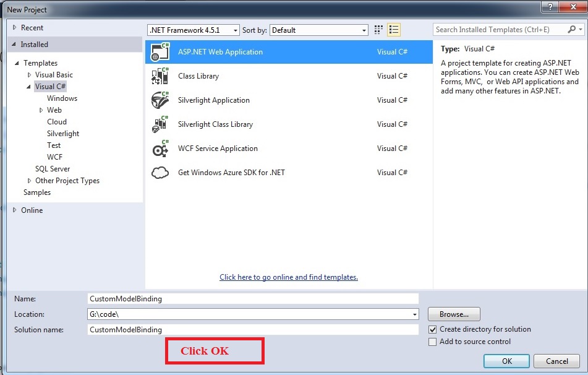
Task: Enable Add to source control checkbox
Action: [432, 342]
